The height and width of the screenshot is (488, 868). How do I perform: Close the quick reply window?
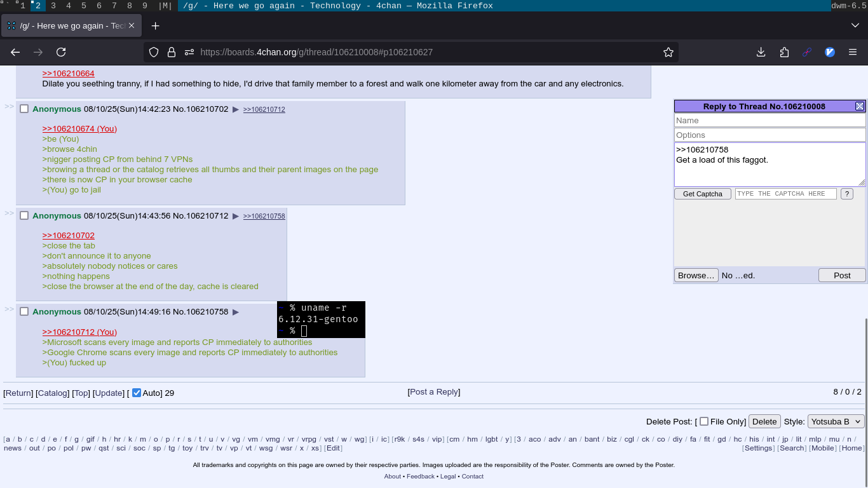click(x=860, y=106)
